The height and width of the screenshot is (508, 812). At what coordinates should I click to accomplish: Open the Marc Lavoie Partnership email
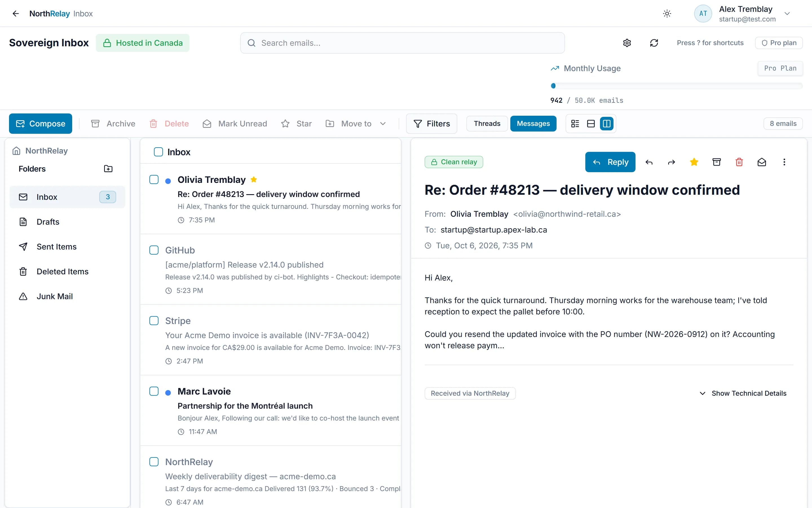click(x=271, y=411)
